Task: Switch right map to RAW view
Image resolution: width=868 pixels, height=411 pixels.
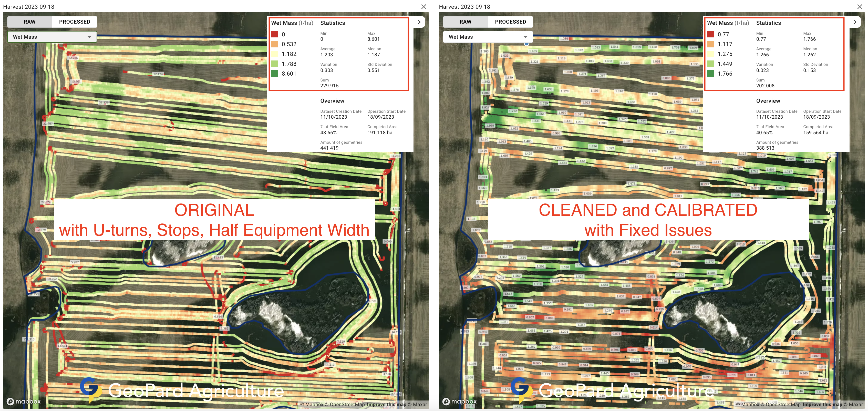Action: pyautogui.click(x=465, y=22)
